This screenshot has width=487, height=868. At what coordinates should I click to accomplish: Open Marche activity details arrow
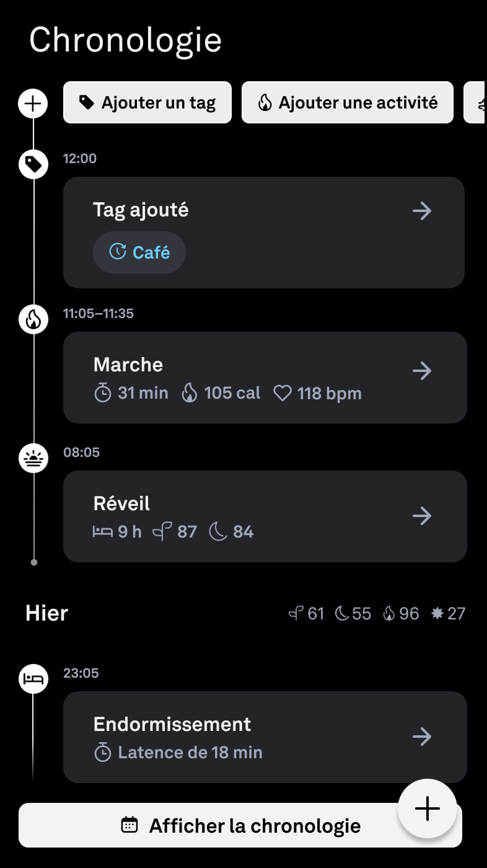click(422, 371)
